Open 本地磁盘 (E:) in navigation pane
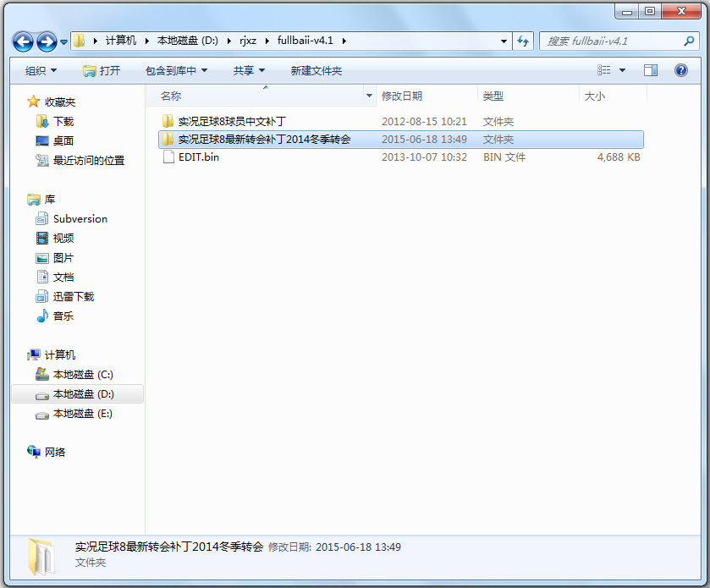The height and width of the screenshot is (588, 710). coord(82,413)
